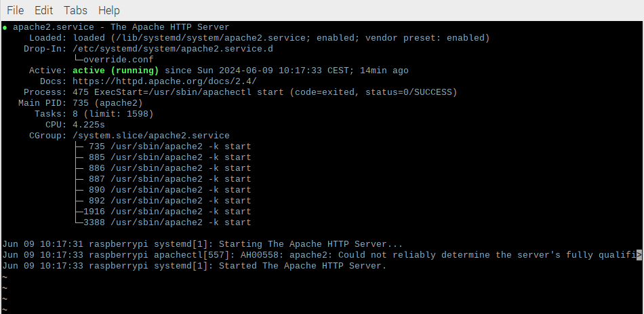Select process 1916 in the CGroup tree
The width and height of the screenshot is (644, 314).
coord(167,212)
